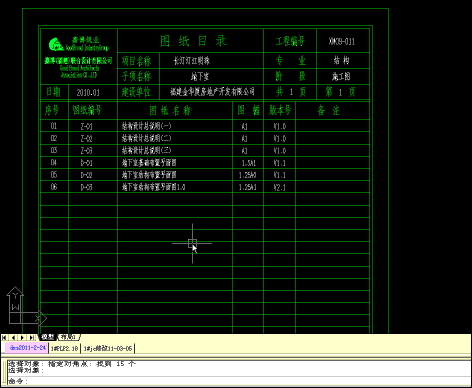The image size is (472, 388).
Task: Click the command window grip handle
Action: click(4, 373)
